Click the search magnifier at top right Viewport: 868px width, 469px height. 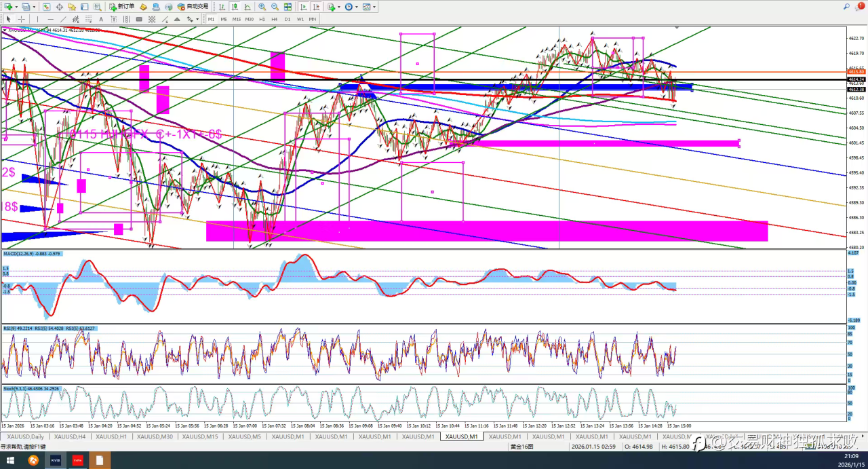[847, 6]
